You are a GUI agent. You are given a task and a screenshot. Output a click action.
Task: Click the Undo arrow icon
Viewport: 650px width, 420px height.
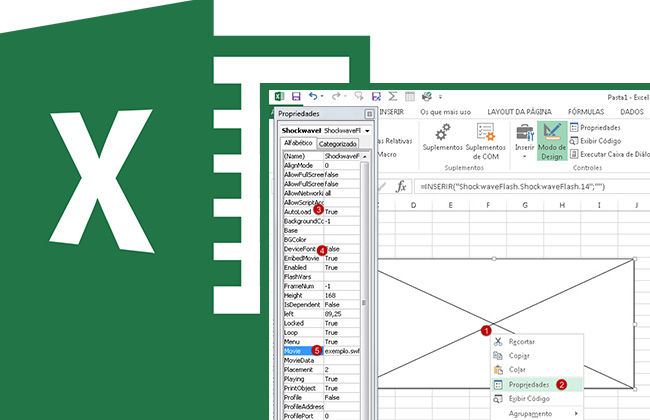313,96
